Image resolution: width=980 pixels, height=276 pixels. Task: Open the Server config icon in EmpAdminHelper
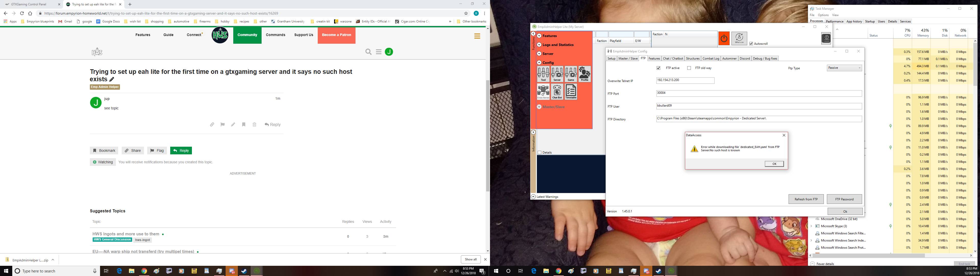click(557, 74)
